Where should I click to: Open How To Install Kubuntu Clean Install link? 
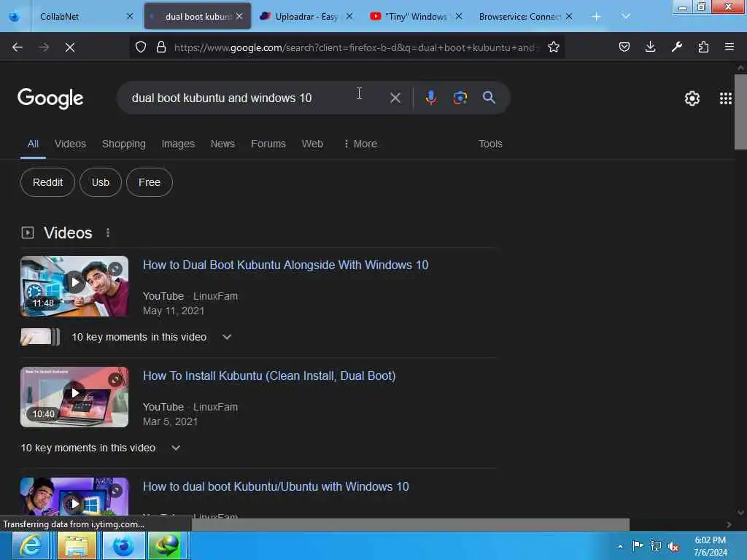269,376
